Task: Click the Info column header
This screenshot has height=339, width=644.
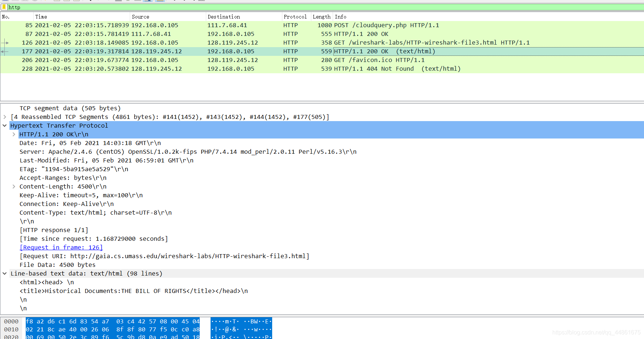Action: (488, 17)
